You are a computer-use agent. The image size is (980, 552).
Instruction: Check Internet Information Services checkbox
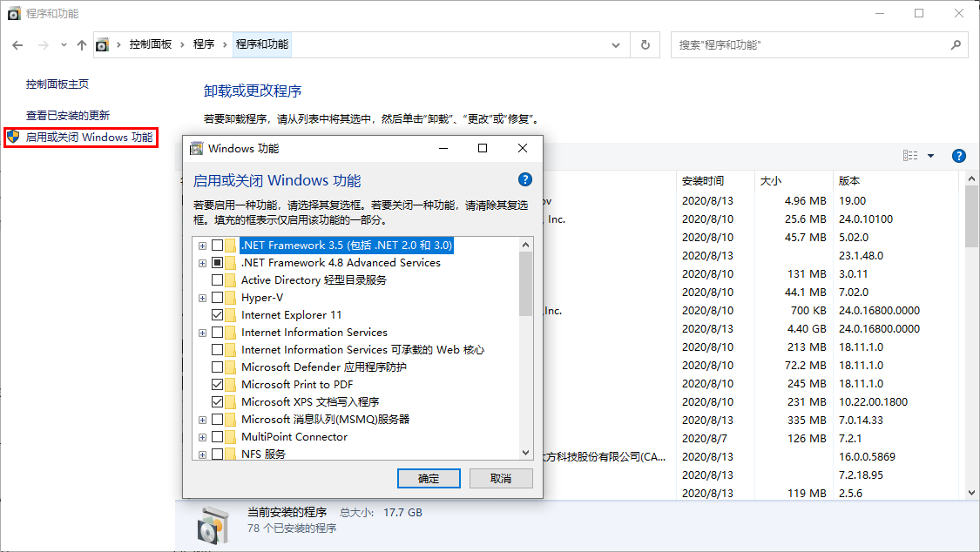click(218, 333)
